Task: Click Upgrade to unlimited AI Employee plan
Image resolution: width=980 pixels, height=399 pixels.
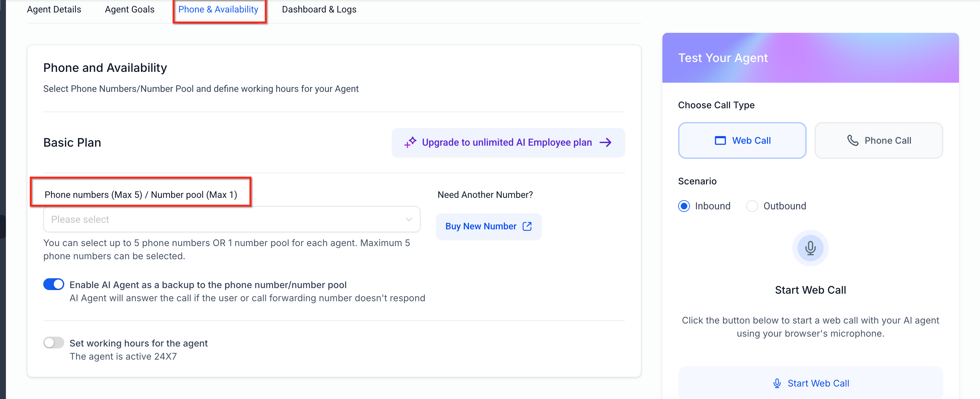Action: tap(507, 142)
